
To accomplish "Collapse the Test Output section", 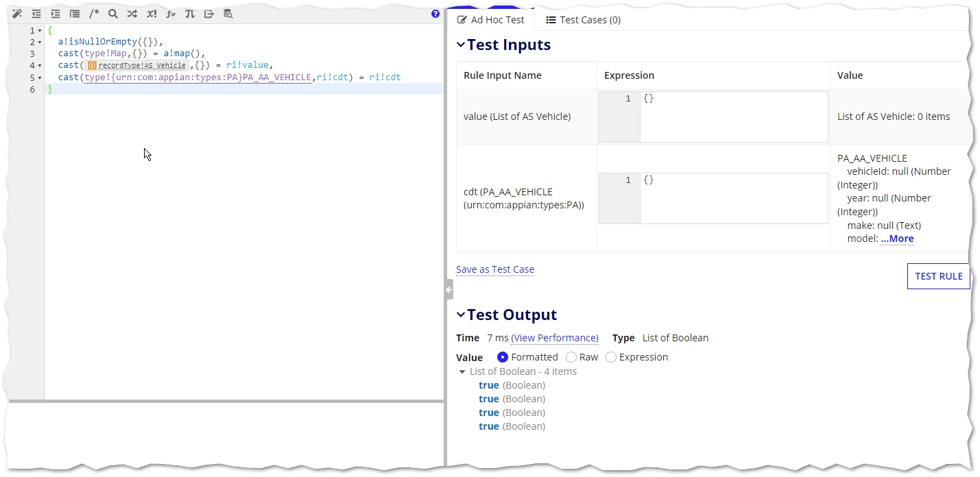I will [x=461, y=315].
